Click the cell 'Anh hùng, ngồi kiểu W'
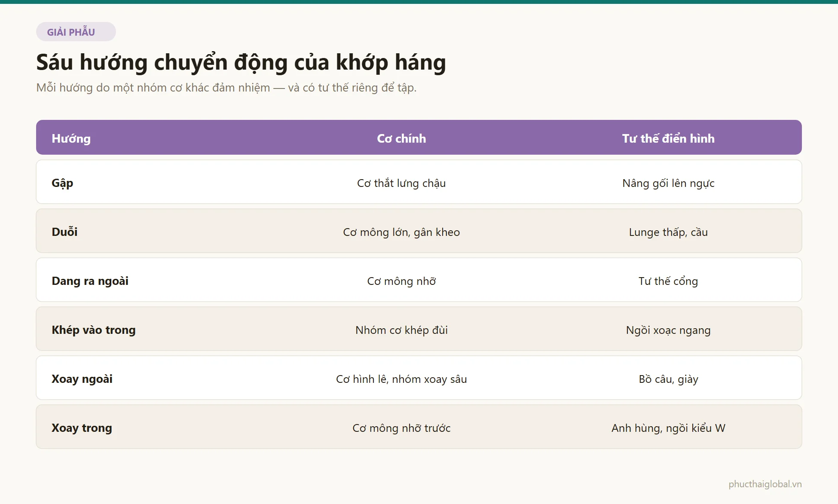The height and width of the screenshot is (504, 838). [668, 428]
